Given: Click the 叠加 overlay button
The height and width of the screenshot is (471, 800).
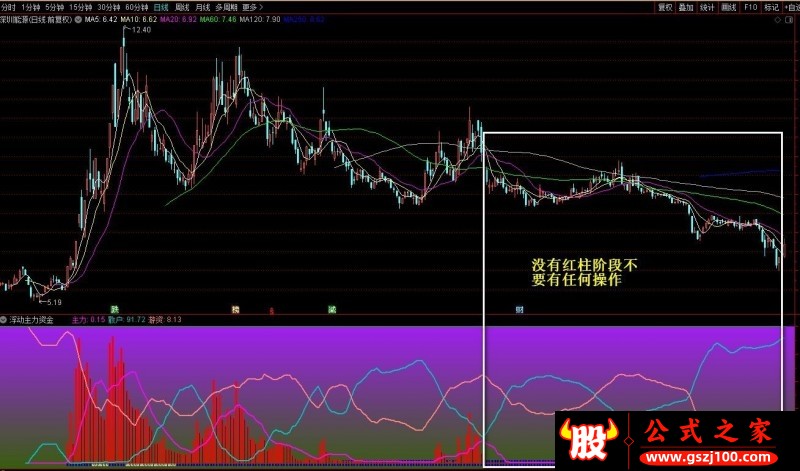Looking at the screenshot, I should coord(686,7).
